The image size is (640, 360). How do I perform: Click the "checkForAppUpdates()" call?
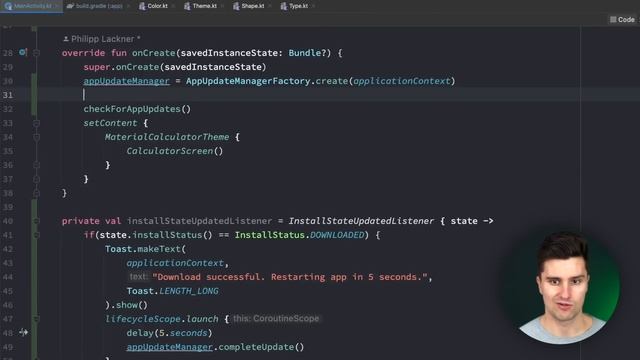tap(137, 109)
